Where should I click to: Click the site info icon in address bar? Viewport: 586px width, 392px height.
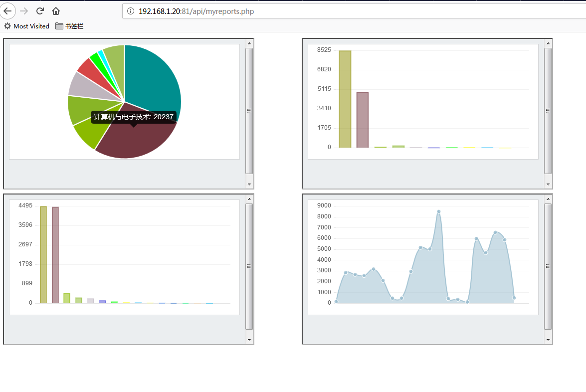[131, 11]
